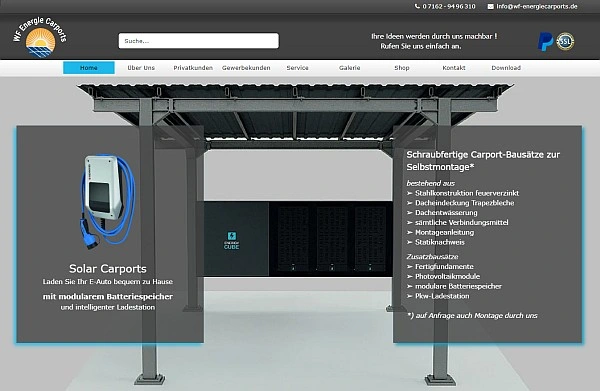The width and height of the screenshot is (600, 391).
Task: Visit the Shop menu item
Action: 402,68
